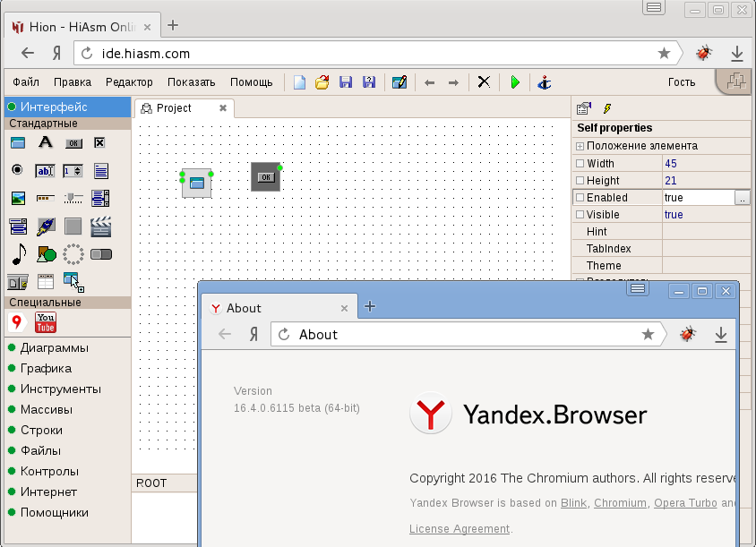The height and width of the screenshot is (547, 756).
Task: Pick the checkbox component in the palette
Action: click(x=99, y=142)
